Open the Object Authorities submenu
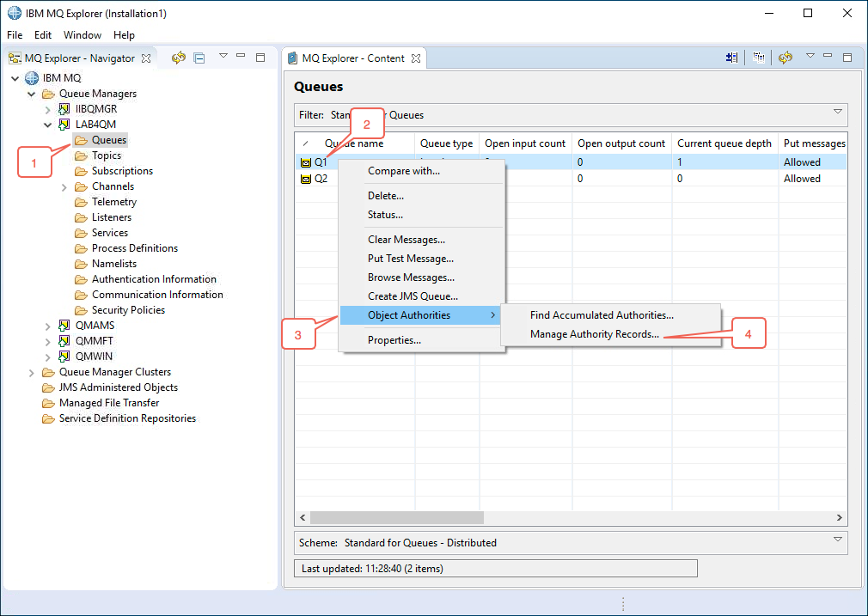Image resolution: width=868 pixels, height=616 pixels. click(x=422, y=315)
